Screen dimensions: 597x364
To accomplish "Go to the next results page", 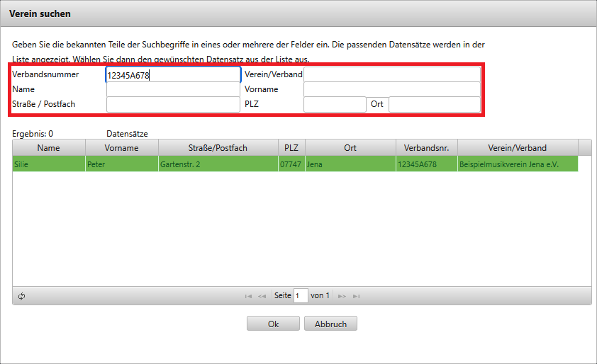I will pos(342,296).
